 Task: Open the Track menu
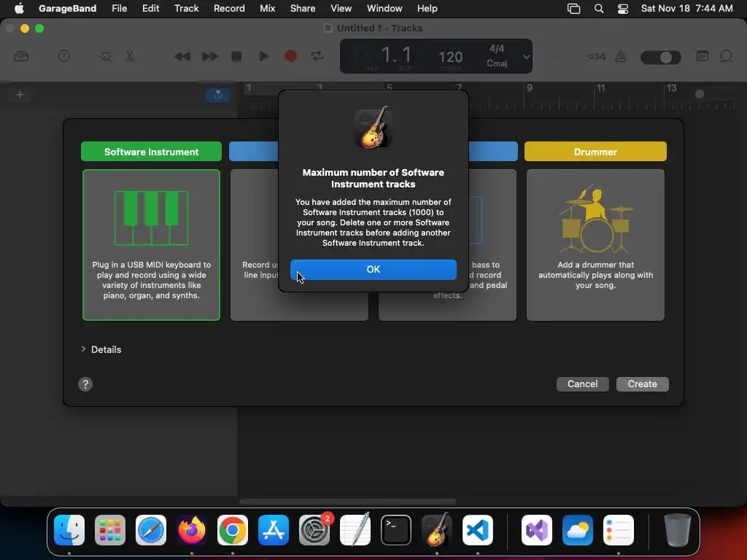[186, 8]
